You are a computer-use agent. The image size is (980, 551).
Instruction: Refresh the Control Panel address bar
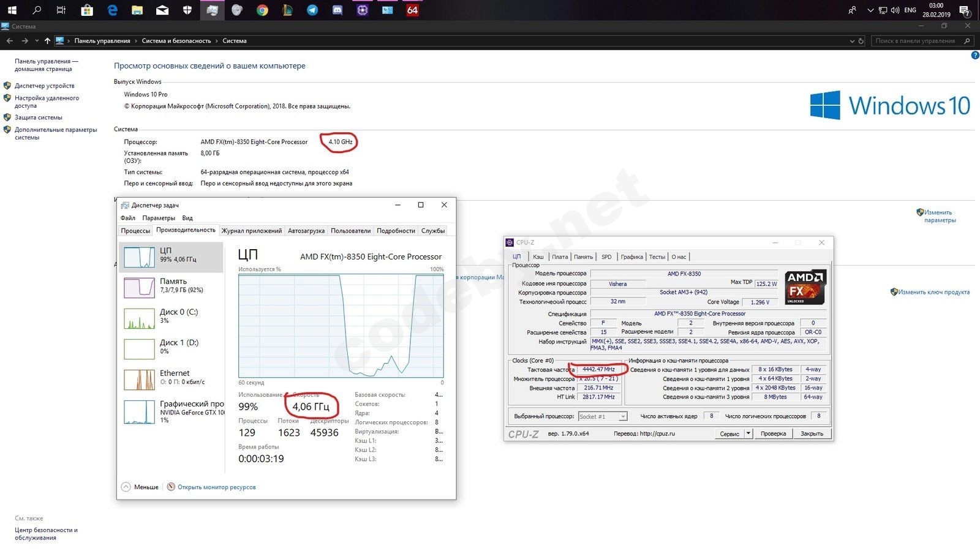(861, 41)
